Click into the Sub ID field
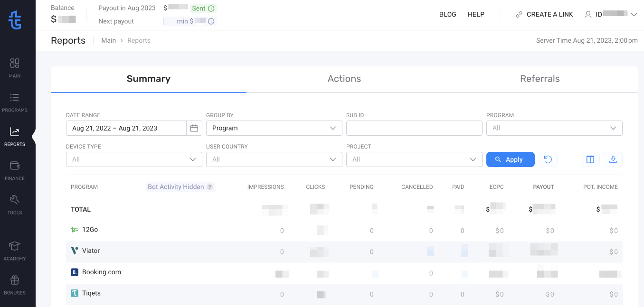Screen dimensions: 644x307 coord(414,128)
